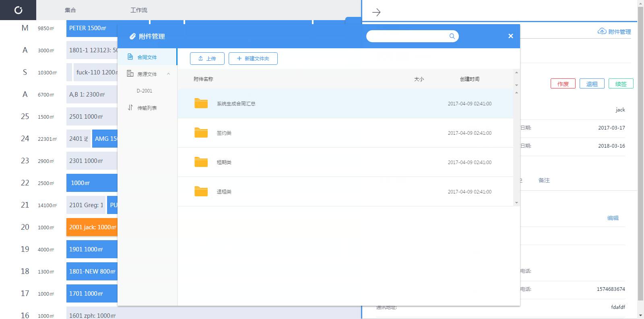Open 传输列表 in the sidebar
The height and width of the screenshot is (319, 644).
tap(147, 108)
